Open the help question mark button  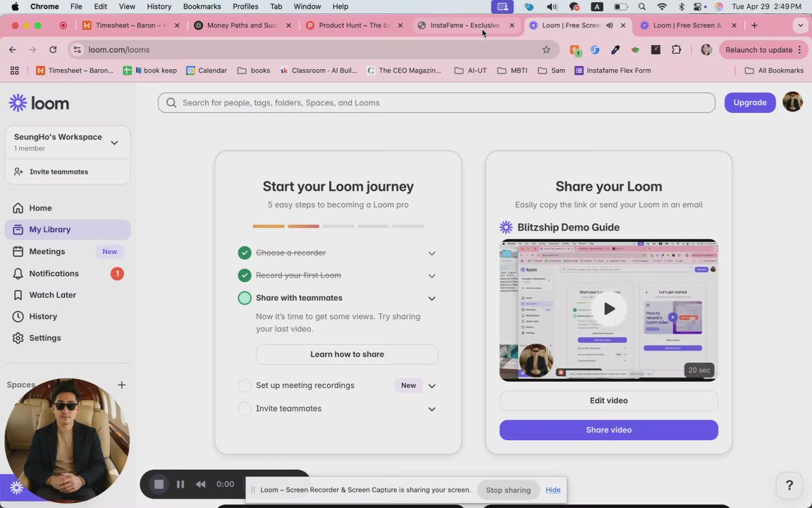click(x=789, y=485)
